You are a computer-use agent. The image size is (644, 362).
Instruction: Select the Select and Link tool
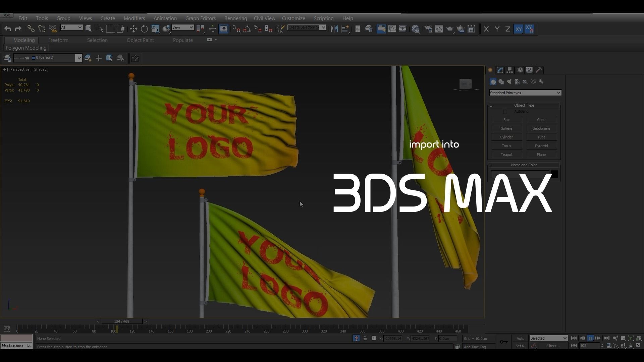(31, 29)
